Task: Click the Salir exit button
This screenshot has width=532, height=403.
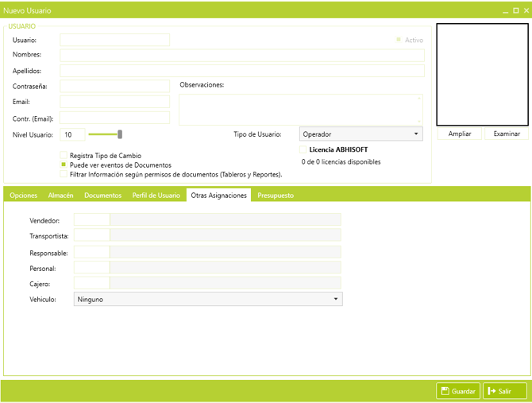Action: 505,391
